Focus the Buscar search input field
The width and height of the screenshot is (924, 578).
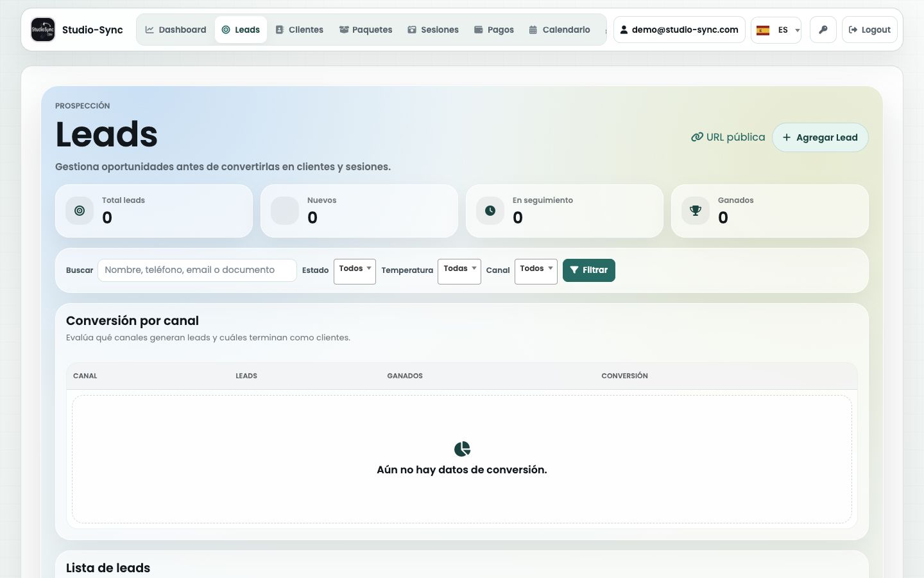tap(197, 270)
